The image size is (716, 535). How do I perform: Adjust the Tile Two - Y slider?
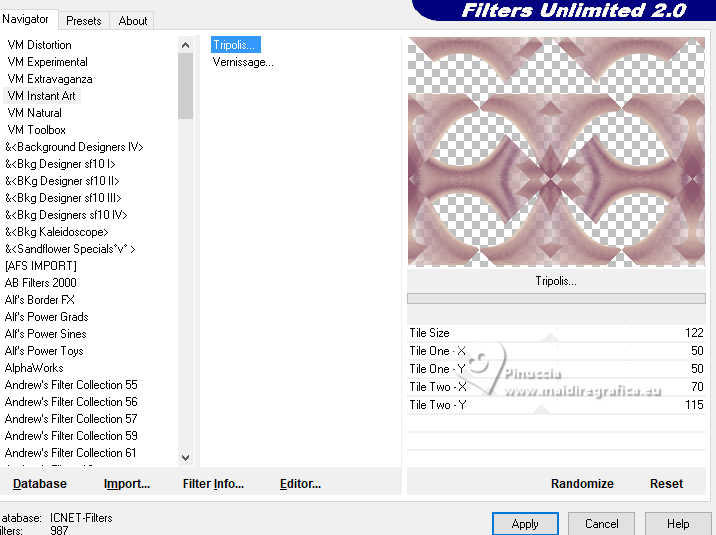click(556, 405)
